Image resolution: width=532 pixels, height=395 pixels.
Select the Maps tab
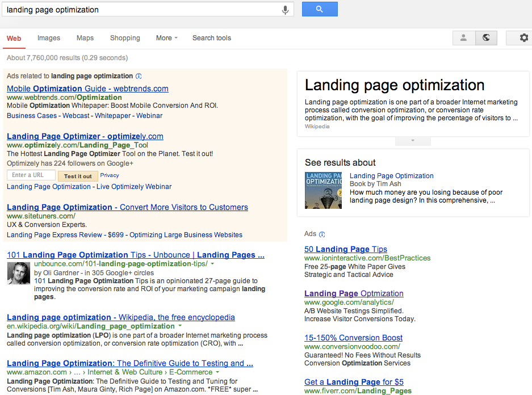(85, 38)
